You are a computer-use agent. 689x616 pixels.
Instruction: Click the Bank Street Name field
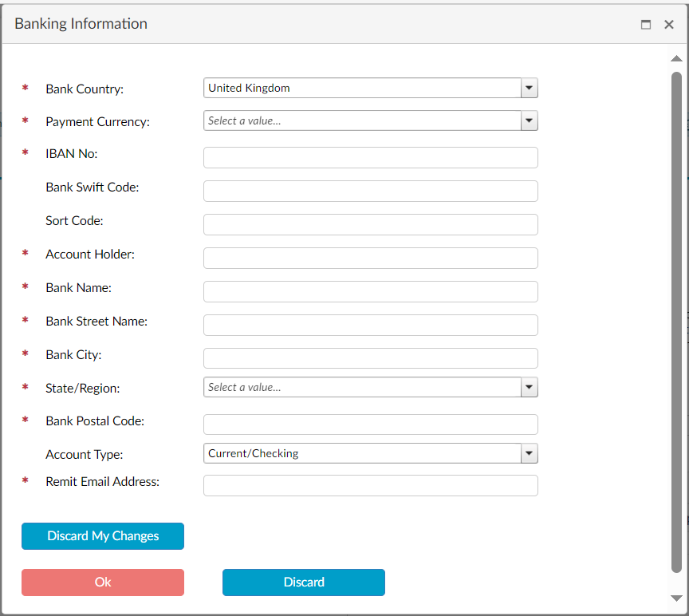click(x=370, y=325)
